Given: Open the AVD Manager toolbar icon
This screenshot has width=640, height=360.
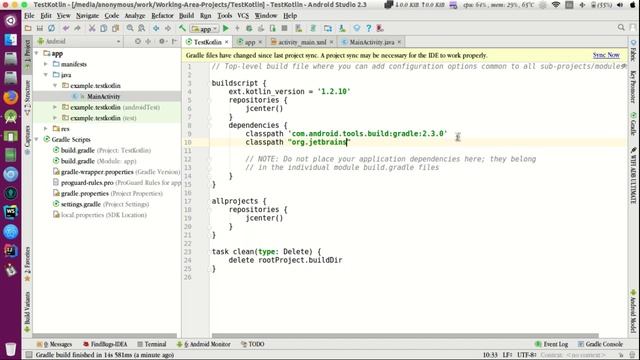Looking at the screenshot, I should 299,28.
